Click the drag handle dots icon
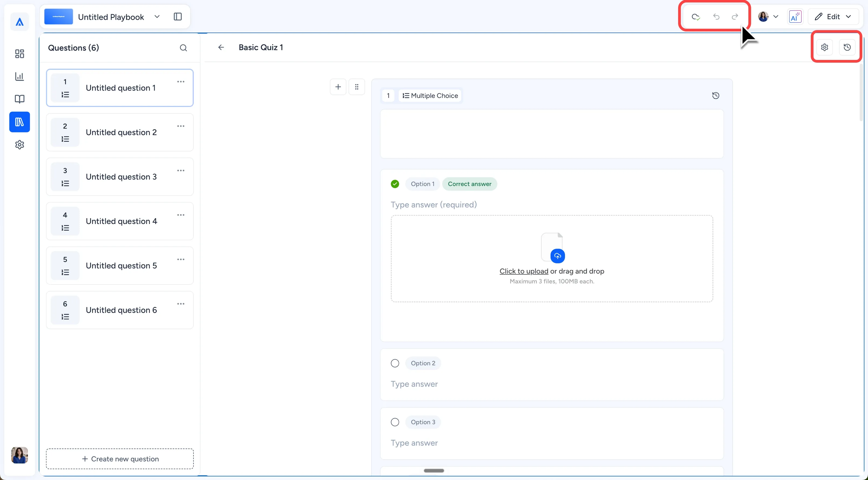This screenshot has height=480, width=868. coord(357,87)
